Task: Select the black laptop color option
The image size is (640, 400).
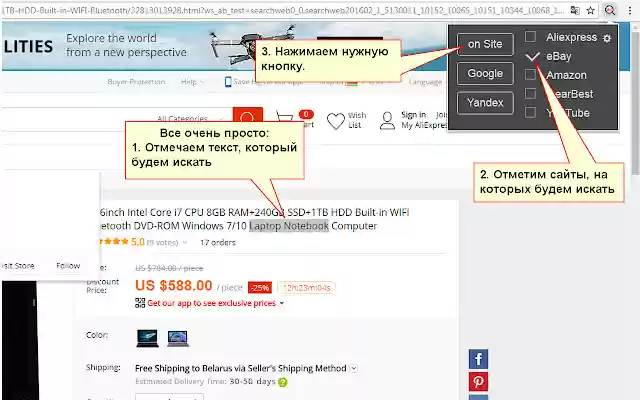Action: [147, 338]
